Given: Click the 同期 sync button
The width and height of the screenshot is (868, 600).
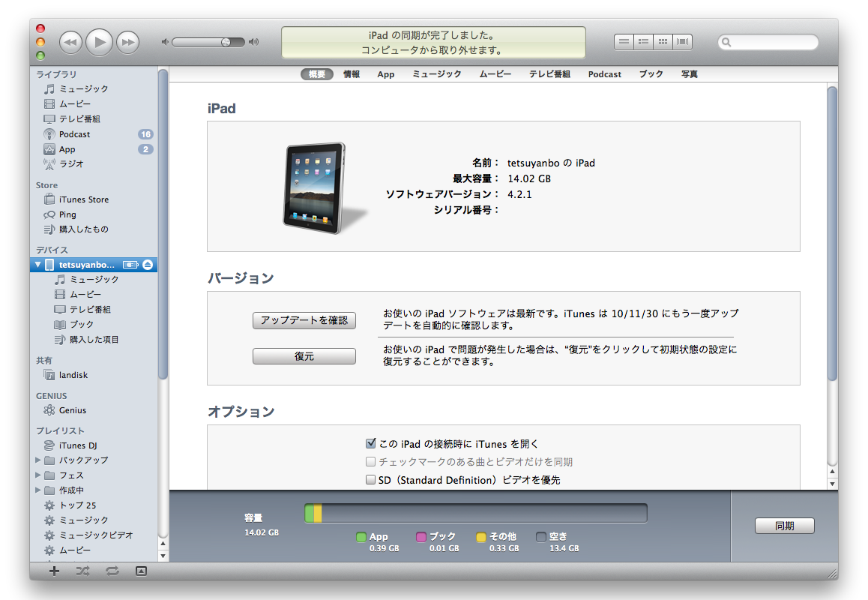Looking at the screenshot, I should 784,526.
